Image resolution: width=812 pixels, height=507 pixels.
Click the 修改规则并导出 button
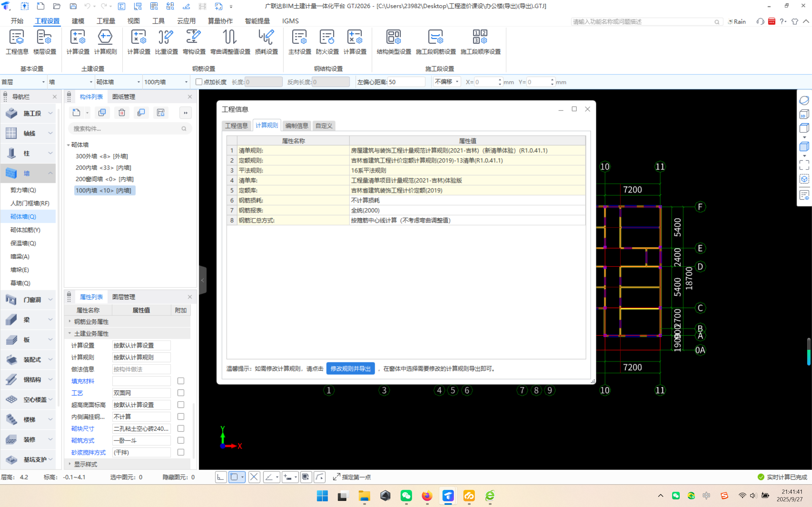point(350,369)
